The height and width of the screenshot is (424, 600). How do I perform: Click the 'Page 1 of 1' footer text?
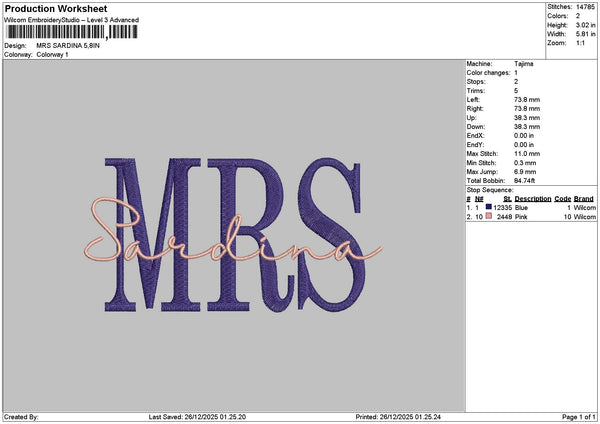tap(579, 417)
